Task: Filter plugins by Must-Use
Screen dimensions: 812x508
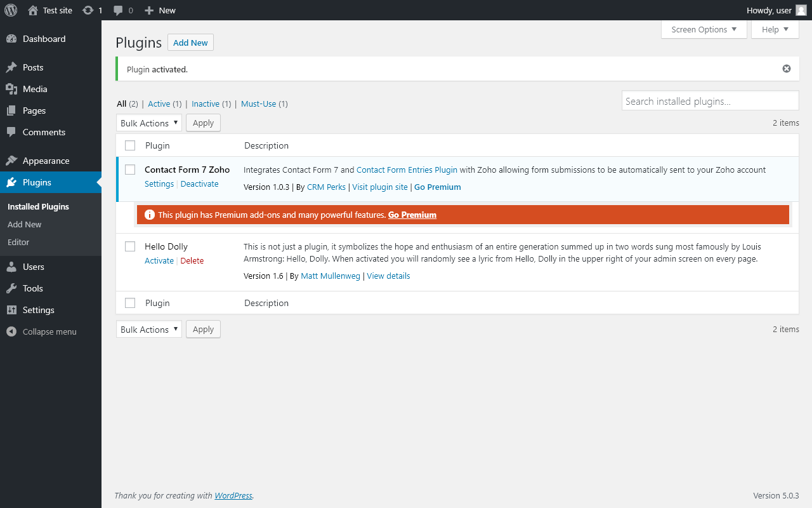Action: click(x=258, y=104)
